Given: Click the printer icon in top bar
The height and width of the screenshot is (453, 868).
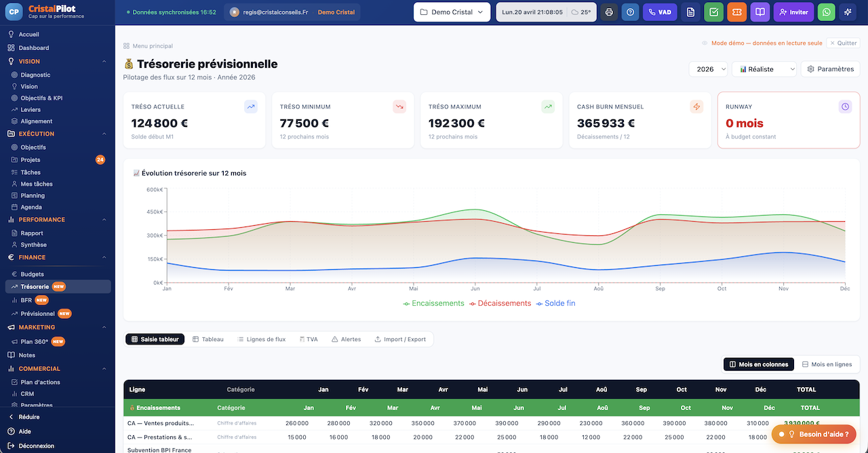Looking at the screenshot, I should click(x=609, y=12).
